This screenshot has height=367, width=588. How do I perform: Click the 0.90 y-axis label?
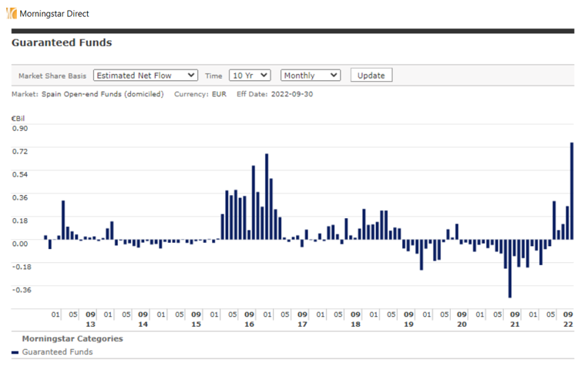coord(20,128)
